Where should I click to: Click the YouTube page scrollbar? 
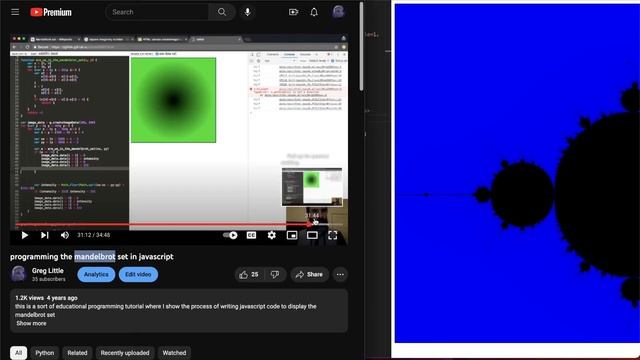pos(361,46)
